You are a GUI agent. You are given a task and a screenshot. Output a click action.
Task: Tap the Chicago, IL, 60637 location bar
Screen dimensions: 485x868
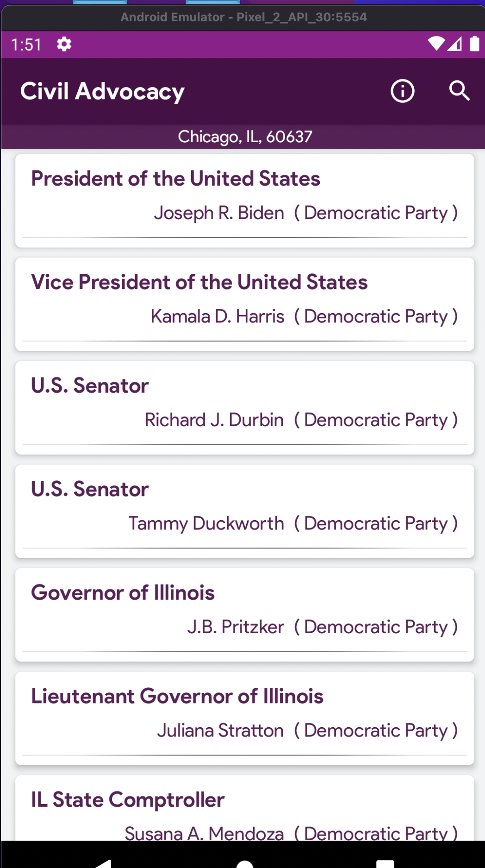(244, 137)
